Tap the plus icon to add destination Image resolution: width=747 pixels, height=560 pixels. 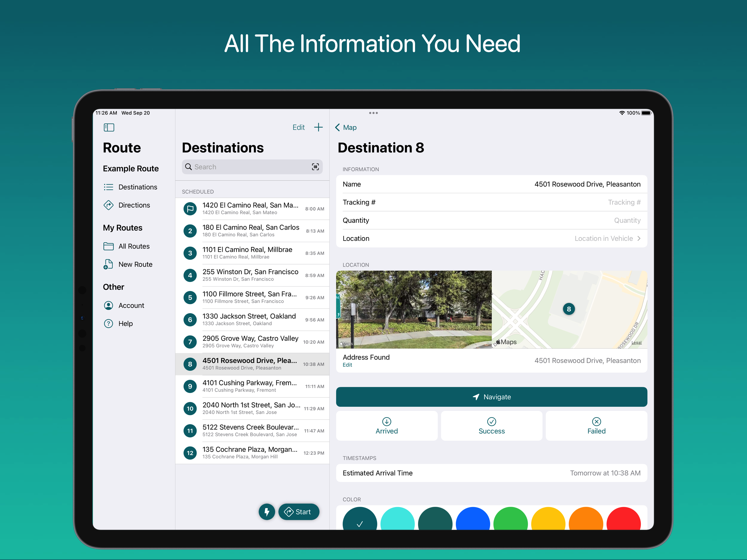tap(318, 127)
